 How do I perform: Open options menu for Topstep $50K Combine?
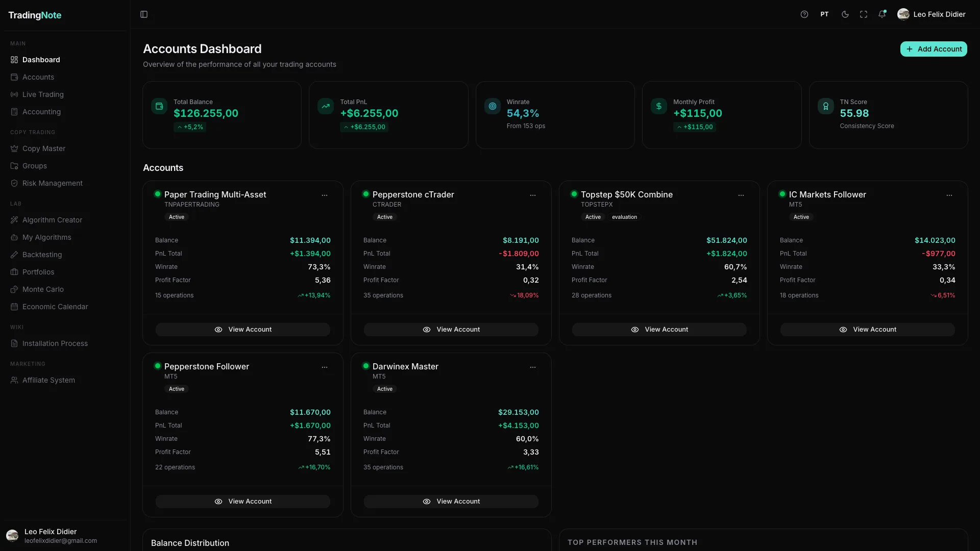click(x=741, y=195)
